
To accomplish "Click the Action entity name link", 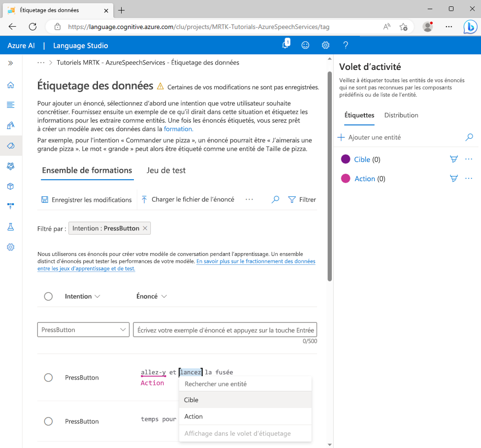I will (x=364, y=179).
